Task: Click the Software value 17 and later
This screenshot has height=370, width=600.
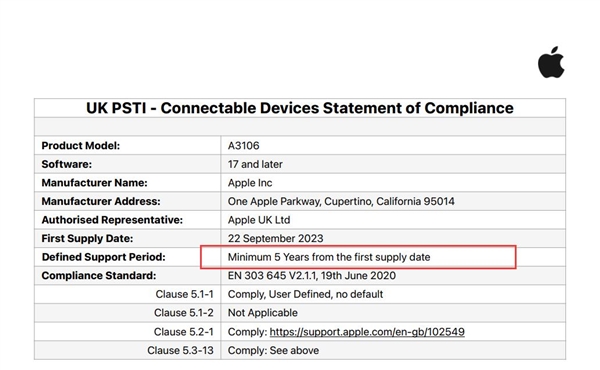Action: [x=255, y=164]
